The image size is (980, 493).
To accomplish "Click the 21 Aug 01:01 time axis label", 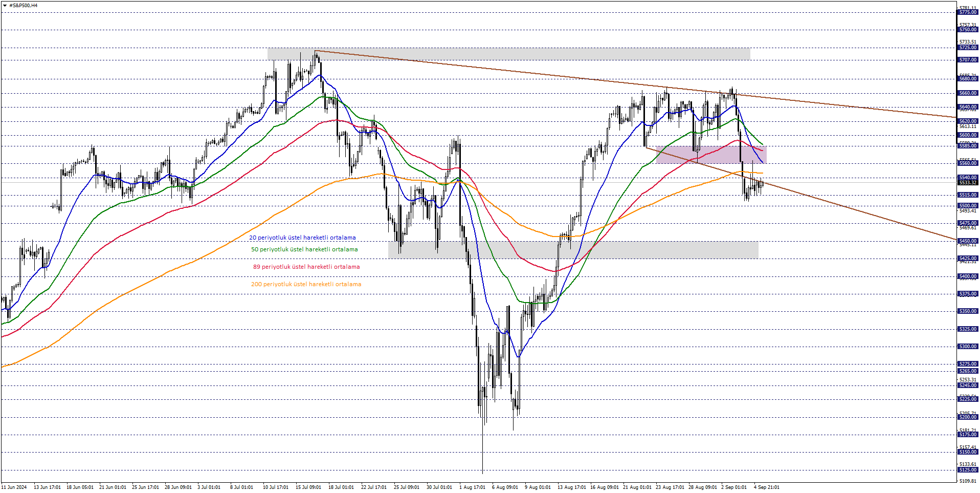I will (x=637, y=487).
